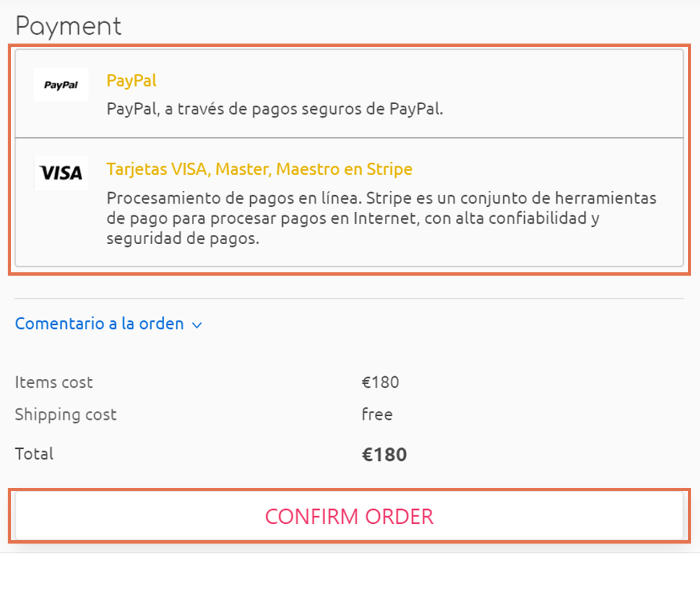Choose Tarjetas VISA, Master, Maestro en Stripe
Screen dimensions: 700x602
tap(259, 169)
